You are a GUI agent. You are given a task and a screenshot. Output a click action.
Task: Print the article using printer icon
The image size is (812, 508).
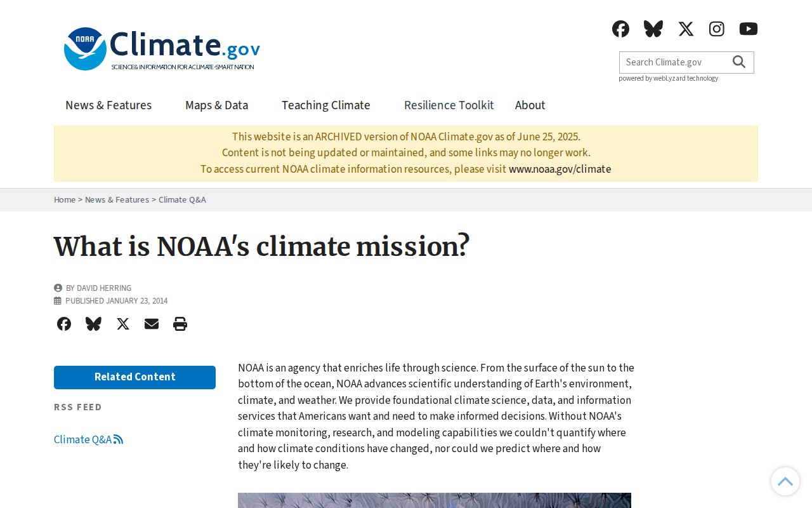(x=180, y=324)
